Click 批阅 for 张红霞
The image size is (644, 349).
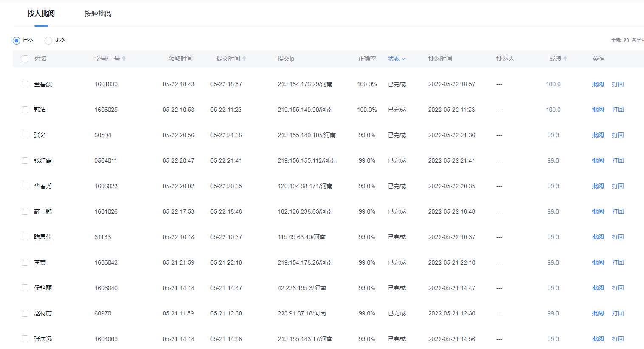[x=598, y=160]
